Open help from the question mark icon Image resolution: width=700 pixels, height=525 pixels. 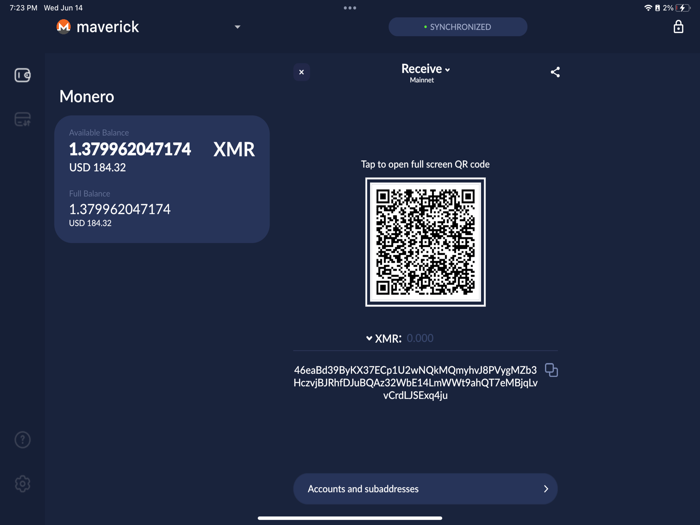coord(22,440)
